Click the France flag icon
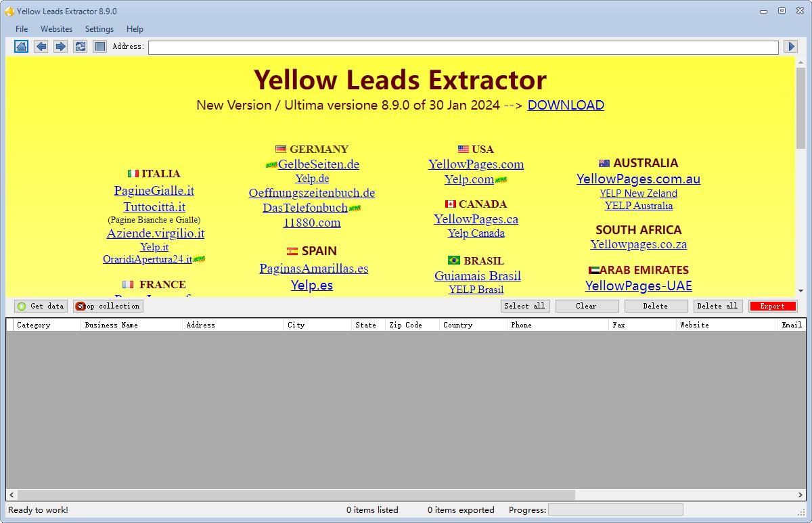812x523 pixels. (x=128, y=284)
